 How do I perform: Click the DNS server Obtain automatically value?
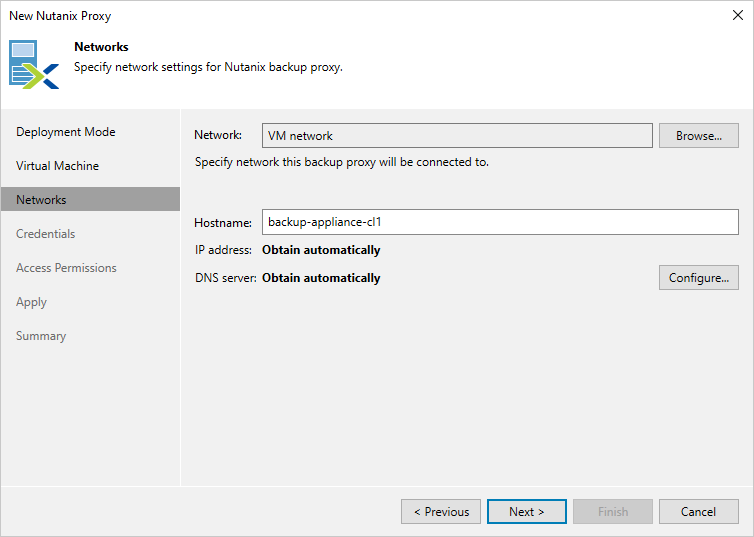321,278
